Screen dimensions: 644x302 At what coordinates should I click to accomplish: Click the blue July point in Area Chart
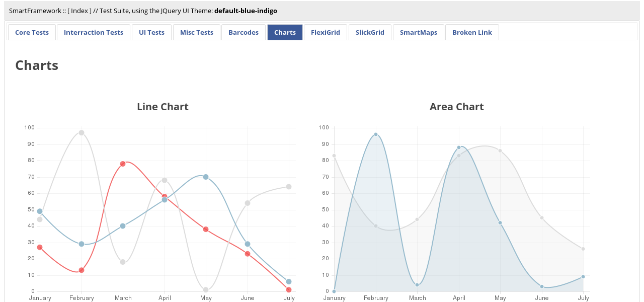click(583, 277)
